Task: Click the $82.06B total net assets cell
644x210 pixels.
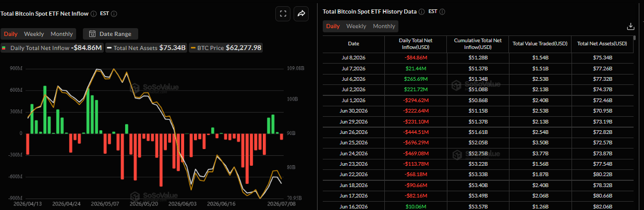Action: [602, 206]
